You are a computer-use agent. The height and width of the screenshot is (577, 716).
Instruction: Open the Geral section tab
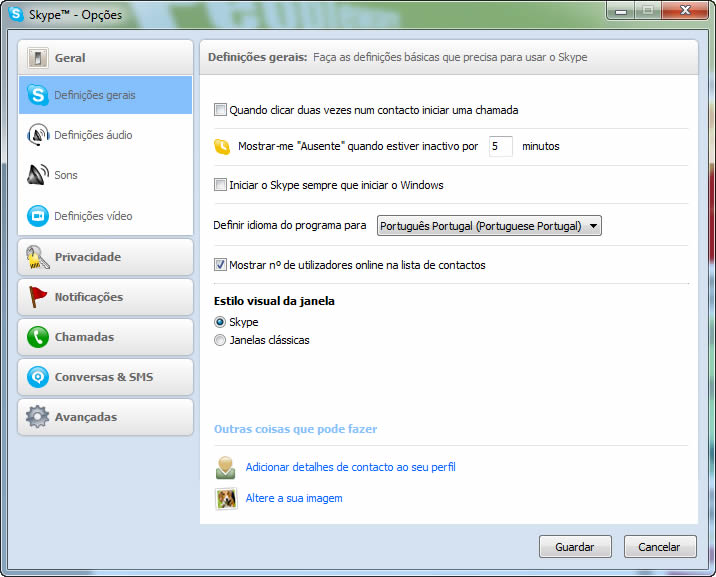pos(105,58)
